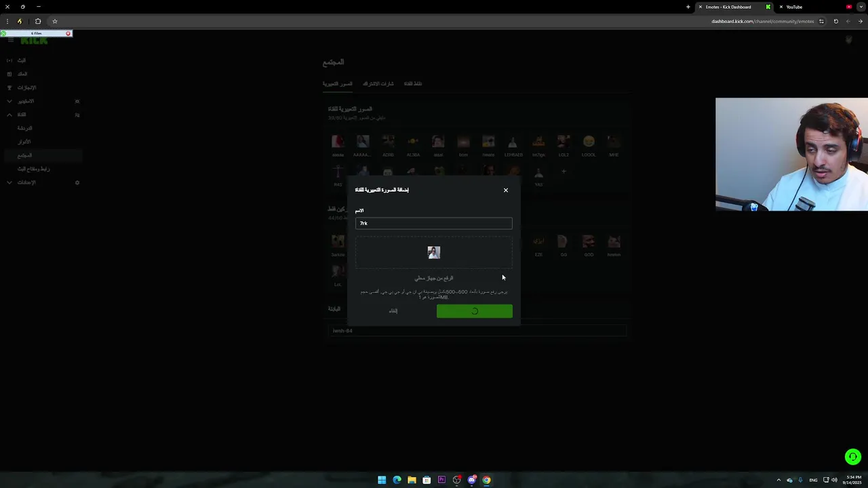Switch to the emotes tab
This screenshot has height=488, width=868.
(337, 84)
